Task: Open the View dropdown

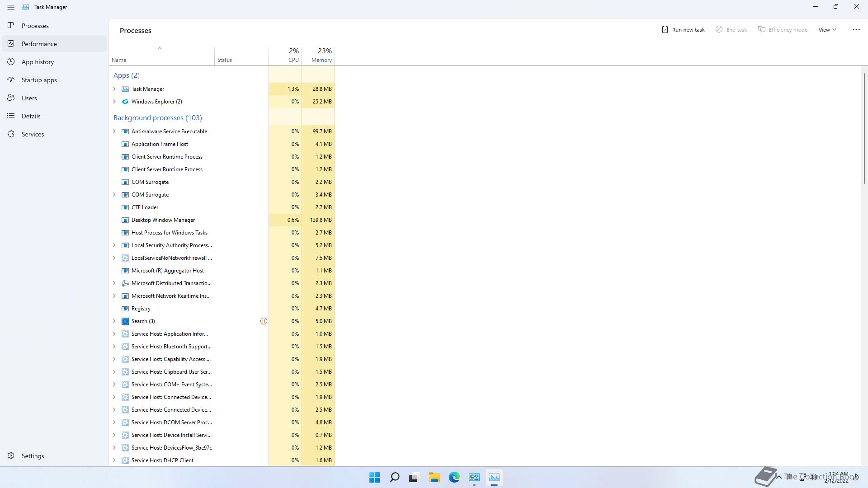Action: 827,30
